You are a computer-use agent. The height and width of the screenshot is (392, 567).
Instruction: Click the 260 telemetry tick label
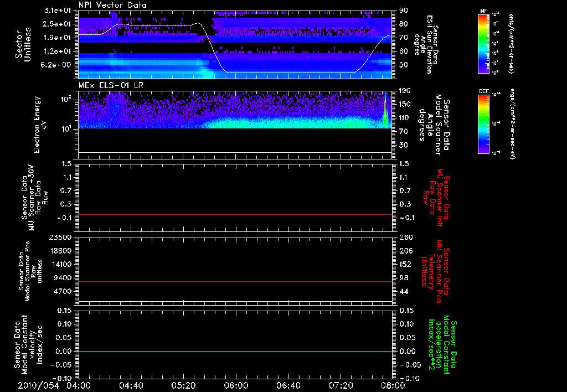405,238
